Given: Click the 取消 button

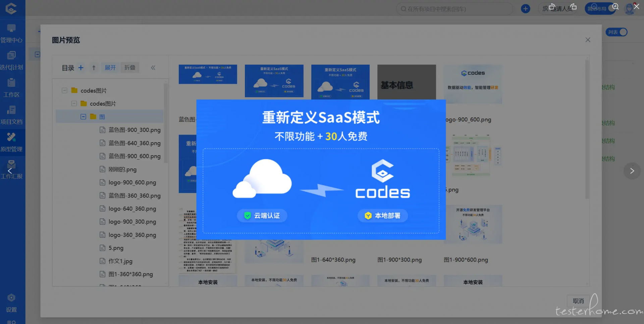Looking at the screenshot, I should pos(578,301).
